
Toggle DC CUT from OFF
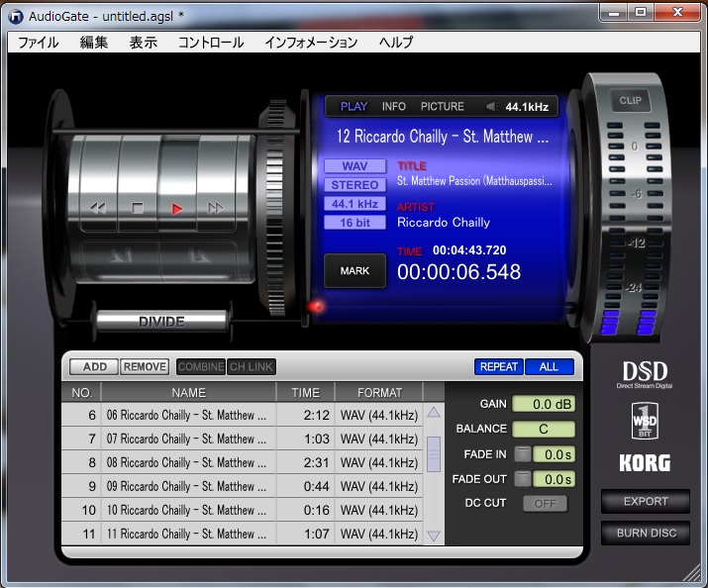pyautogui.click(x=545, y=504)
